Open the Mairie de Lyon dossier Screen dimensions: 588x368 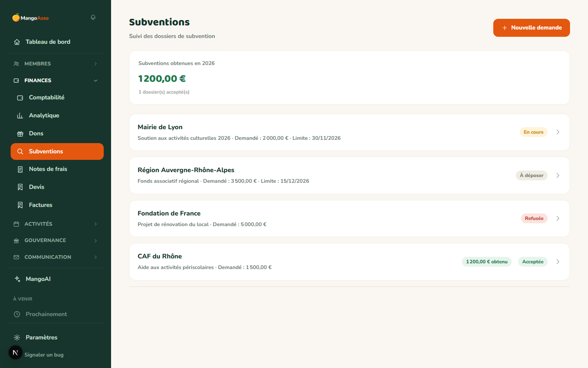(x=350, y=132)
